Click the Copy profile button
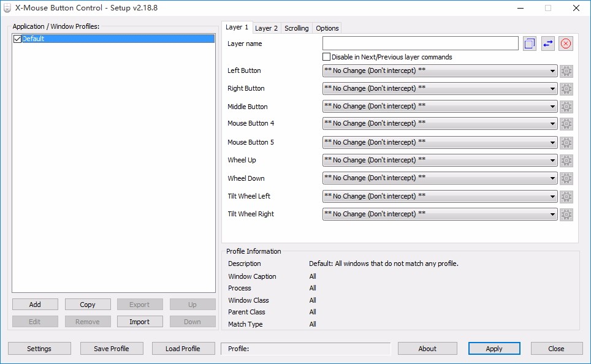Image resolution: width=591 pixels, height=364 pixels. 88,305
